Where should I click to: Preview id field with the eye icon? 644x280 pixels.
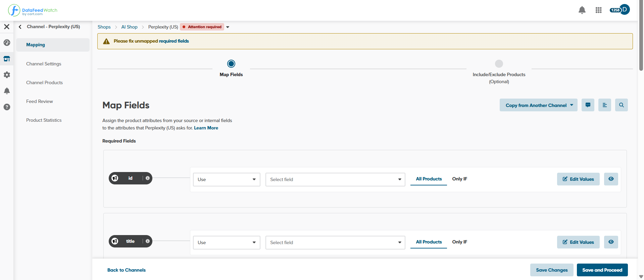tap(611, 179)
